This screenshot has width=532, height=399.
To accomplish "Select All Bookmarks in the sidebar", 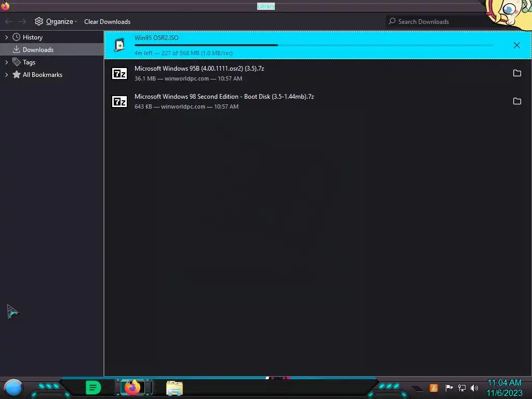I will (x=43, y=75).
